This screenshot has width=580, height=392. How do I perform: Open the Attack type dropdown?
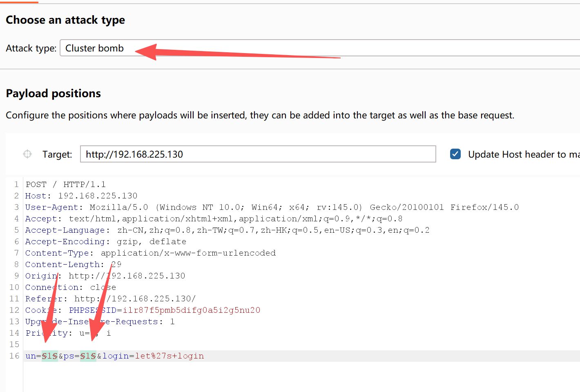tap(319, 48)
